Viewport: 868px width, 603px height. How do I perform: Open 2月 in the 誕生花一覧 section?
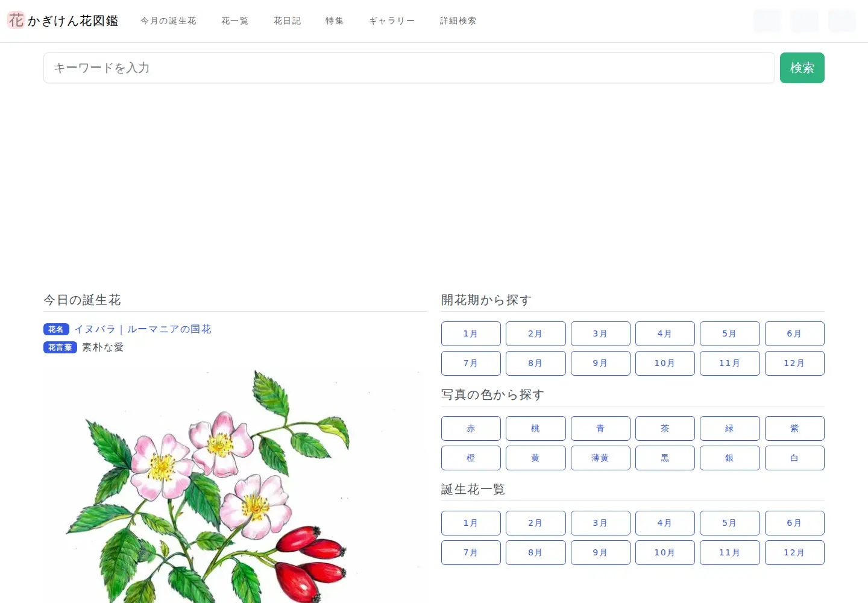(535, 523)
